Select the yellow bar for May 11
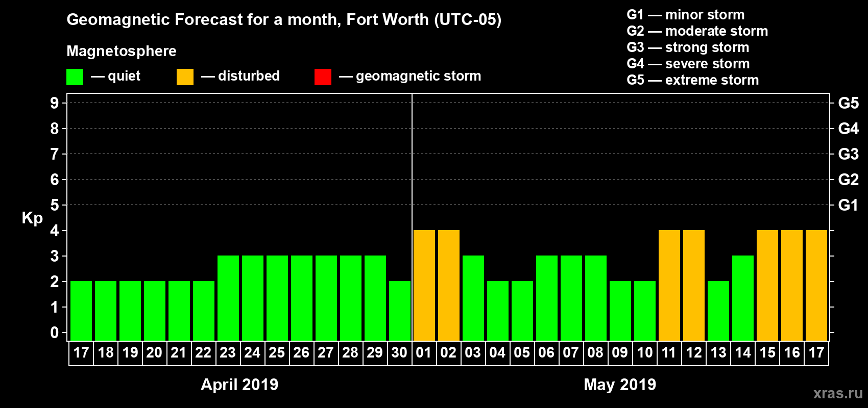Screen dimensions: 868x408 click(669, 286)
